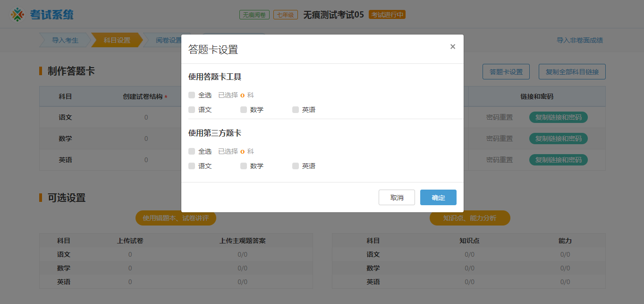Click 英语 in the 上传试卷 table
The image size is (644, 304).
point(64,282)
